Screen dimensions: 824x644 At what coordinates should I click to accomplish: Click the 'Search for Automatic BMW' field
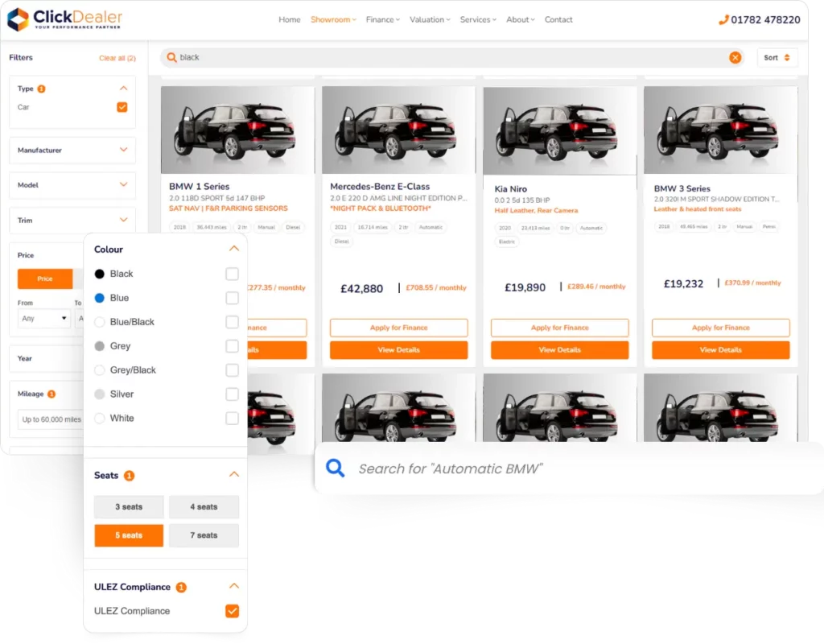[x=569, y=468]
